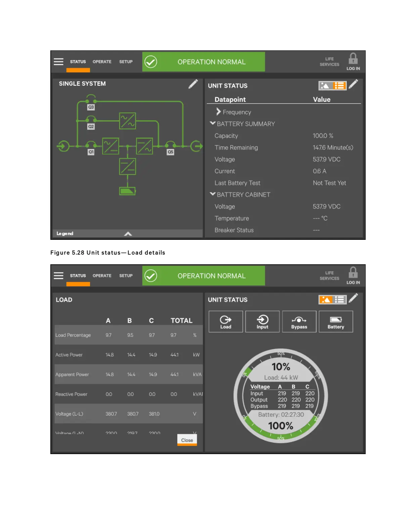The width and height of the screenshot is (411, 532).
Task: Collapse the BATTERY SUMMARY group
Action: pyautogui.click(x=213, y=124)
